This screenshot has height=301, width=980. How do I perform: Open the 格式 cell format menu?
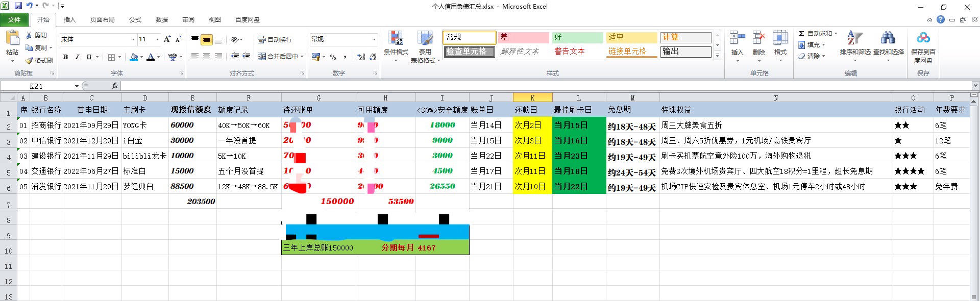tap(780, 47)
